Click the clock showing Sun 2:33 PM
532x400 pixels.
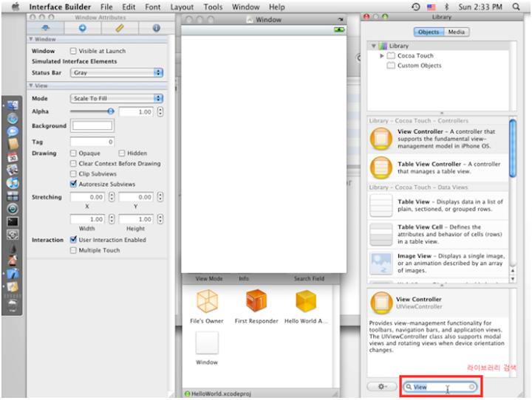pyautogui.click(x=480, y=7)
